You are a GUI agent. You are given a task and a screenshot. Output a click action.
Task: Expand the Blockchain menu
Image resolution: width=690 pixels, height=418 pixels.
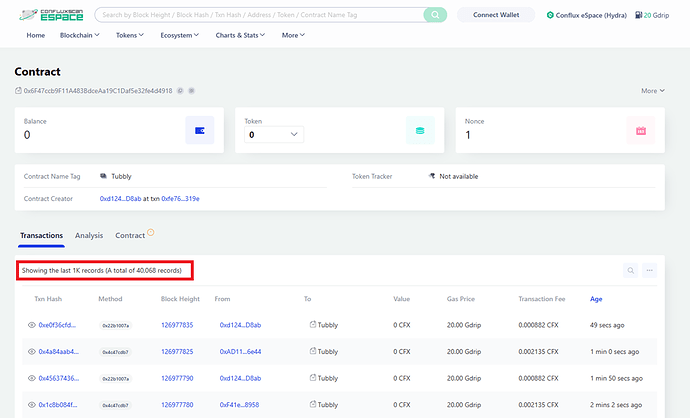80,35
